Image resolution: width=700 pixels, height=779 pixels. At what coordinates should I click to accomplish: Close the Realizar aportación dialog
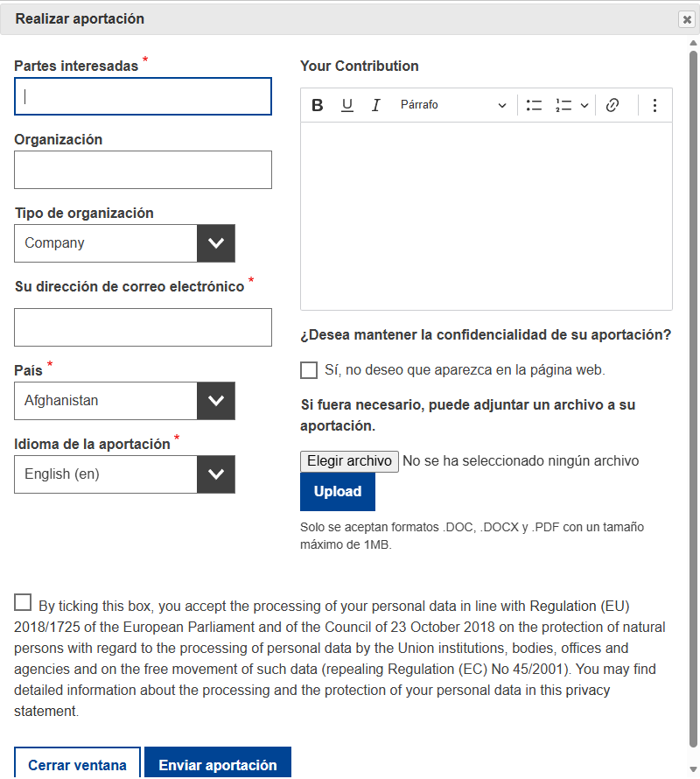(687, 19)
